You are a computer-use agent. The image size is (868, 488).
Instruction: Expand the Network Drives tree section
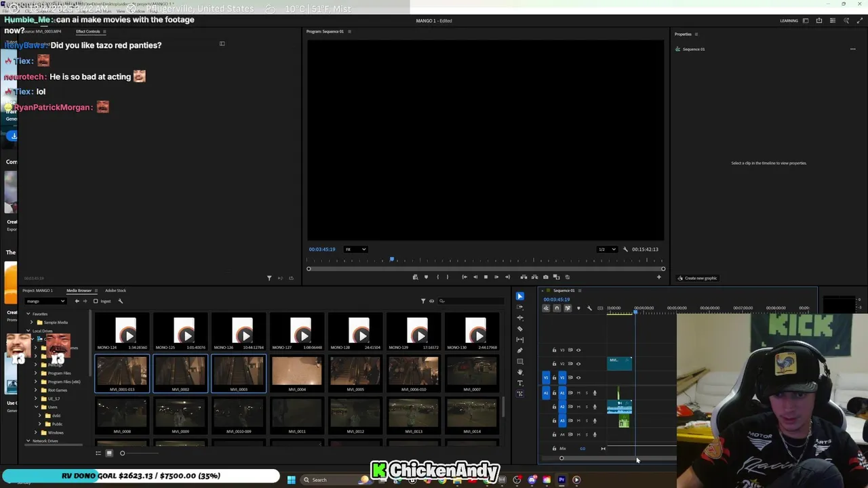(28, 441)
